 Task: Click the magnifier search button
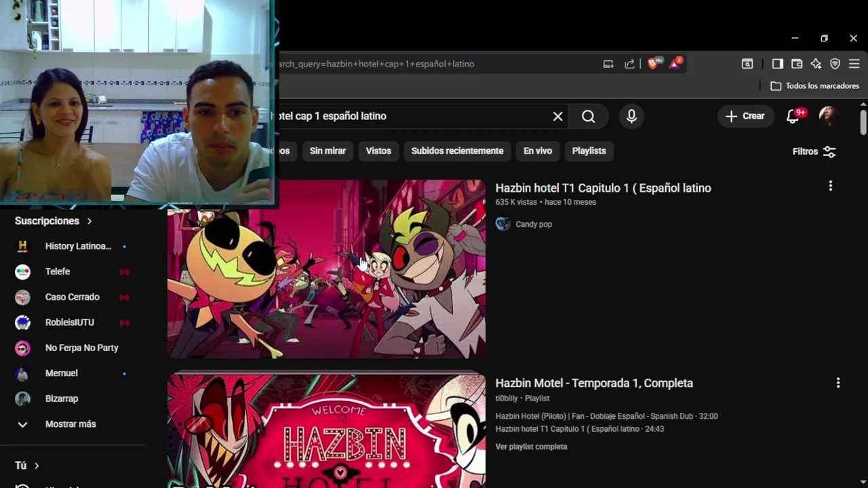coord(588,117)
